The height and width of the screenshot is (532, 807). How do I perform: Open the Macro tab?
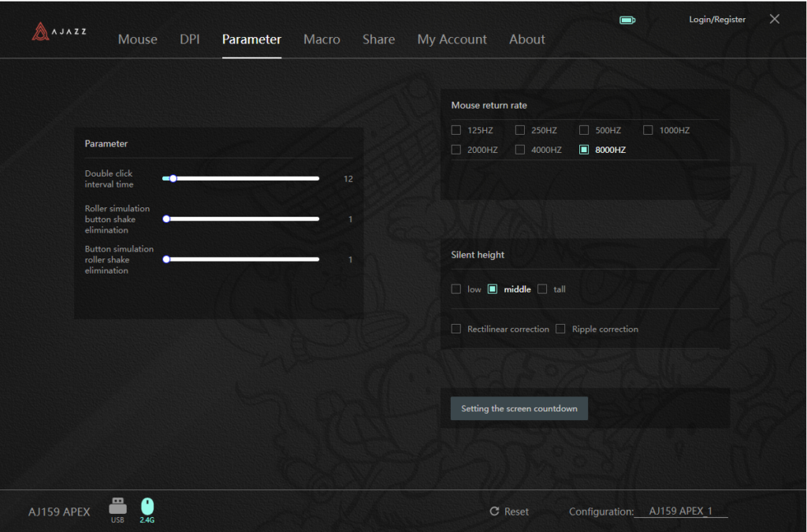[x=322, y=39]
